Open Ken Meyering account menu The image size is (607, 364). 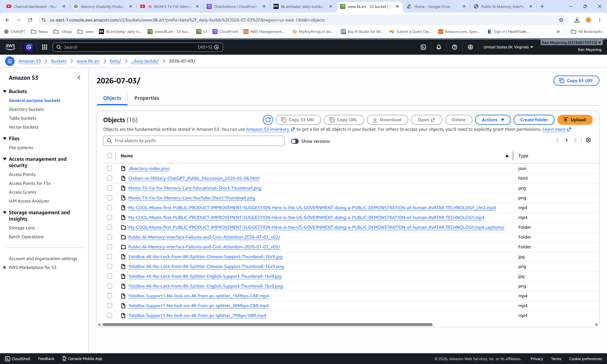pyautogui.click(x=571, y=43)
